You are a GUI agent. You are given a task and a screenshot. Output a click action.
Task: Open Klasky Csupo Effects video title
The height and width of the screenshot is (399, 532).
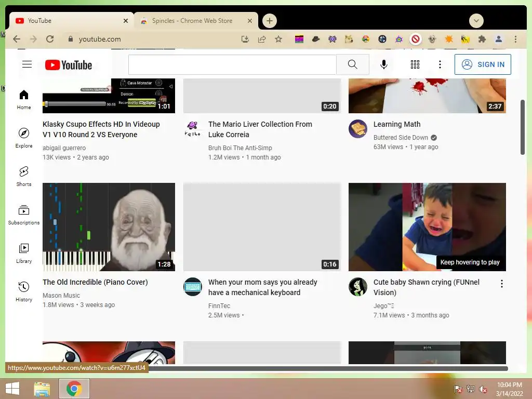(101, 129)
